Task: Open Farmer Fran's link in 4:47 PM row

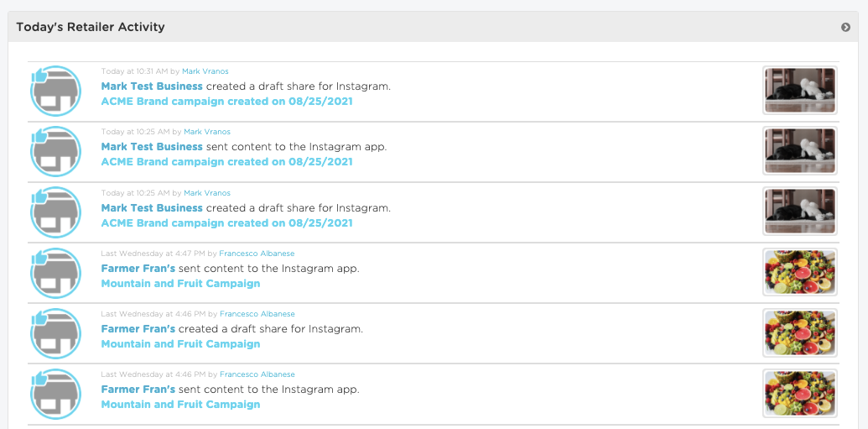Action: click(138, 269)
